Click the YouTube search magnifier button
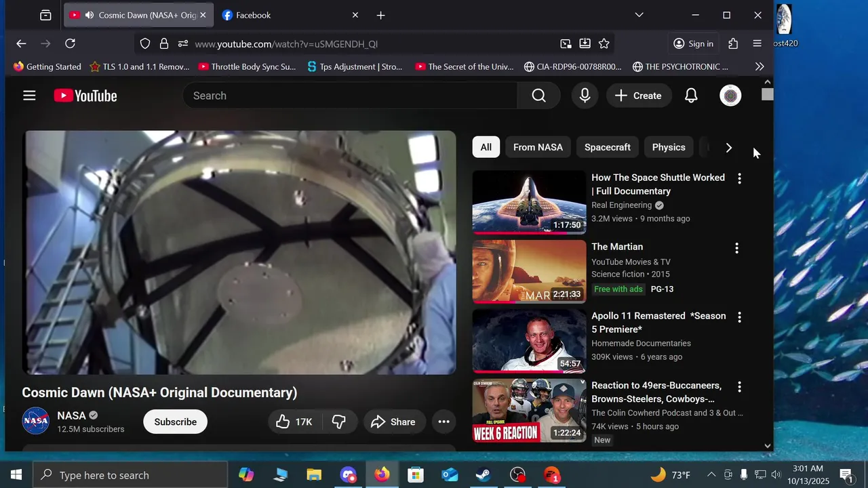This screenshot has width=868, height=488. click(x=538, y=96)
